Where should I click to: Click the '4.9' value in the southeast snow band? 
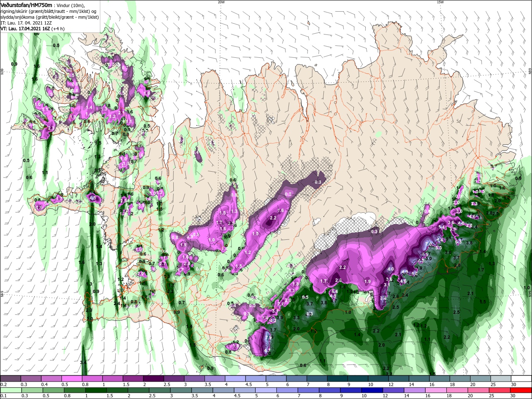[x=404, y=272]
